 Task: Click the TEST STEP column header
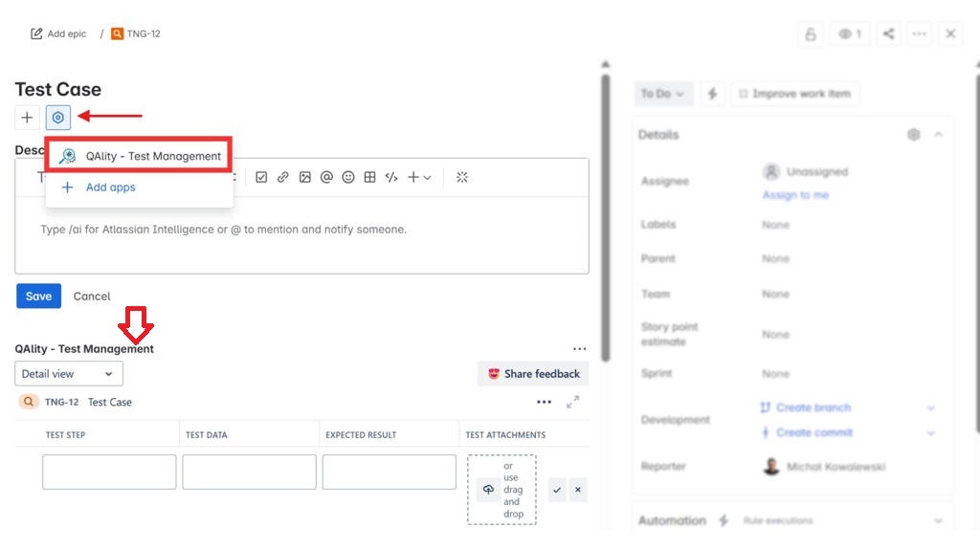click(x=66, y=435)
